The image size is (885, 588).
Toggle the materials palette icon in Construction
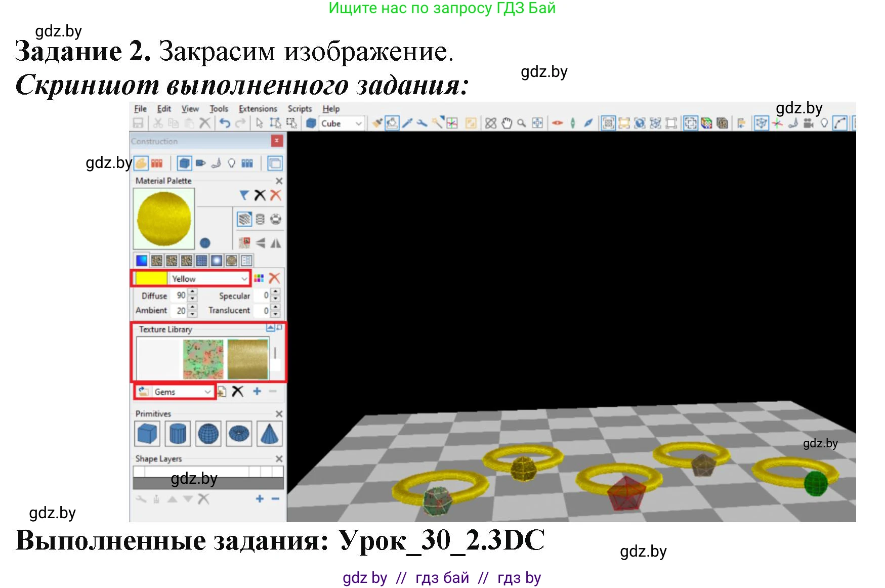click(141, 163)
